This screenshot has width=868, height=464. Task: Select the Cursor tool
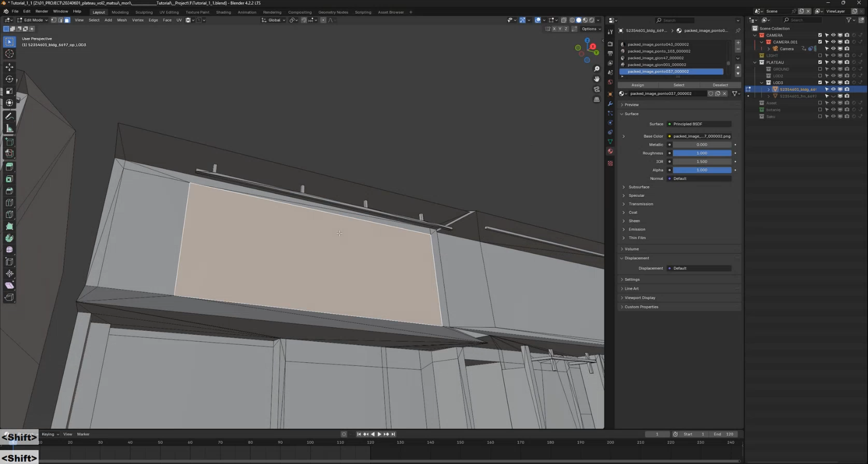pyautogui.click(x=9, y=54)
